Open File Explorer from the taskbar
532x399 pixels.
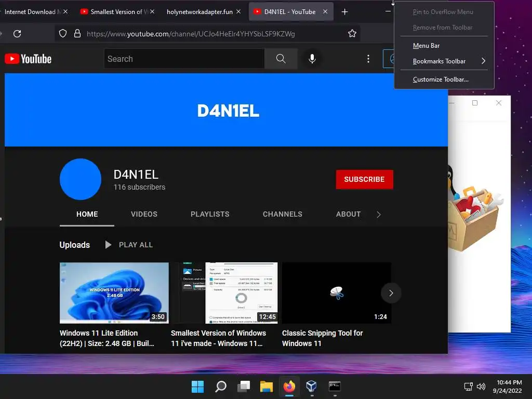coord(267,386)
